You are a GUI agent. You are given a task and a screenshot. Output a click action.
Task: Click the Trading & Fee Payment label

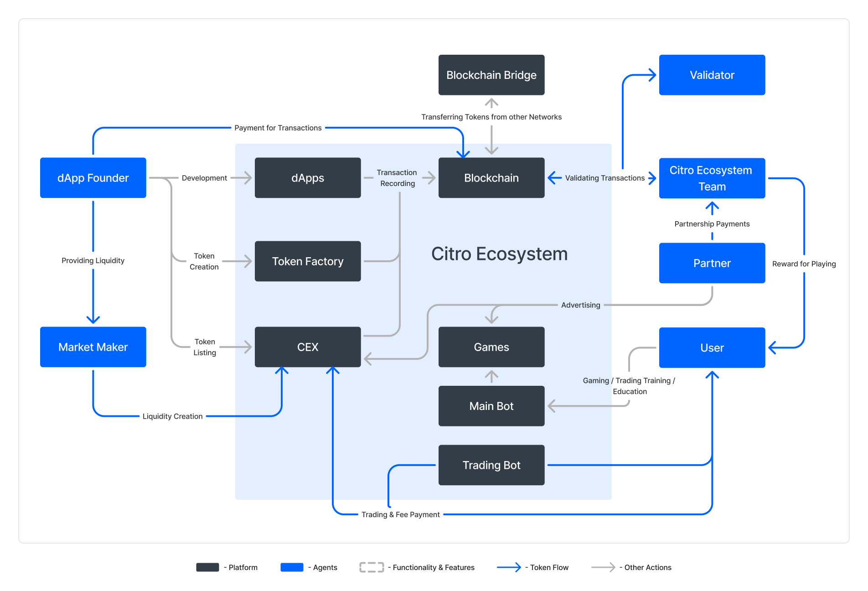pos(400,514)
